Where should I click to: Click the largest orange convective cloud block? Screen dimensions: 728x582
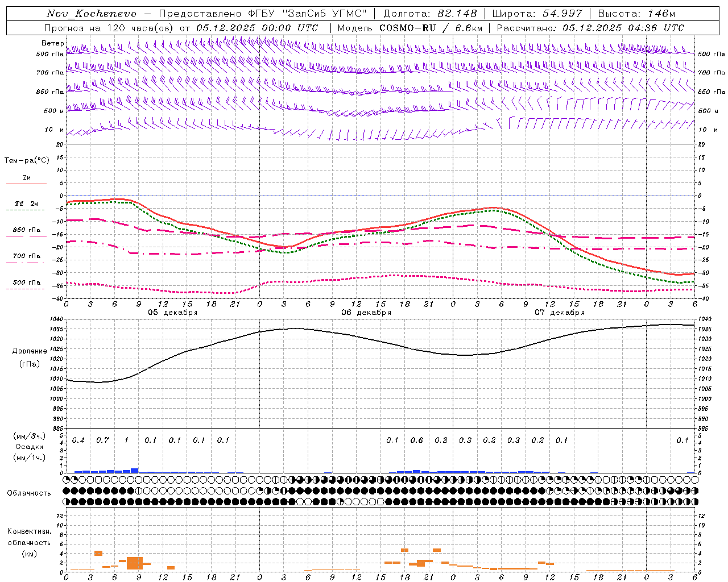tap(135, 563)
